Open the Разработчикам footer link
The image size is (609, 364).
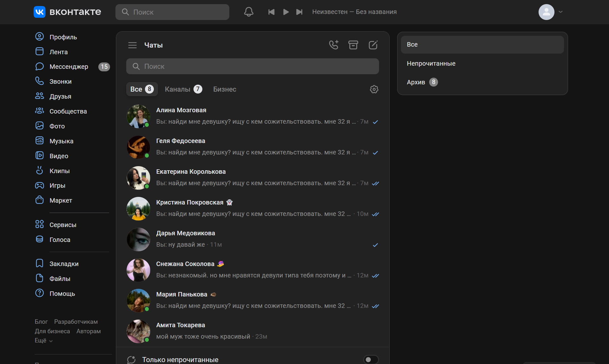coord(76,322)
